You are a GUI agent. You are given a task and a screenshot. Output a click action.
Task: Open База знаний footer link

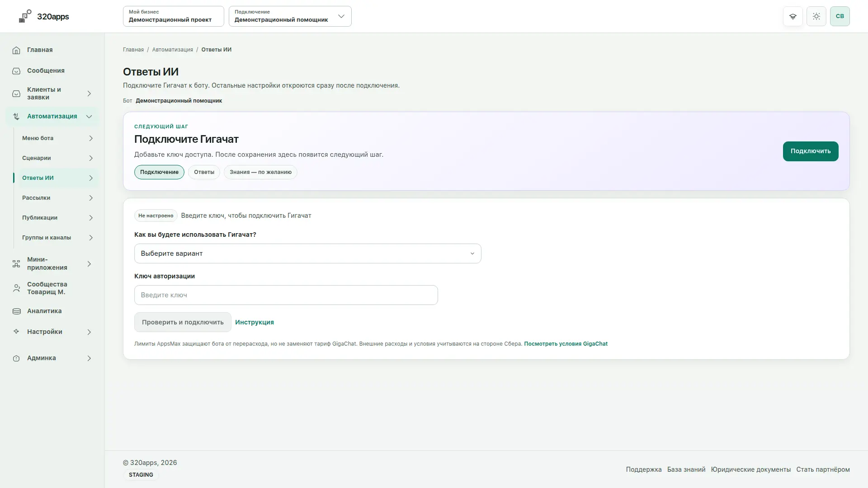(686, 469)
